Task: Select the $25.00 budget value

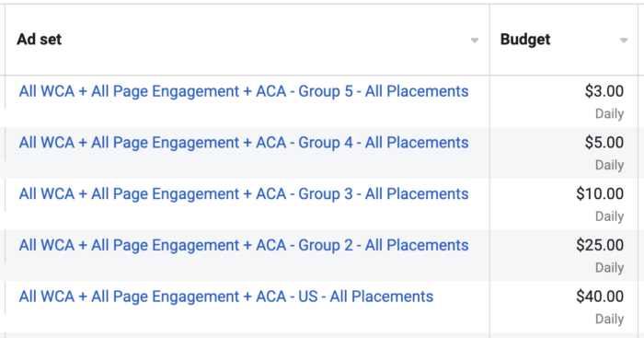Action: click(x=600, y=246)
